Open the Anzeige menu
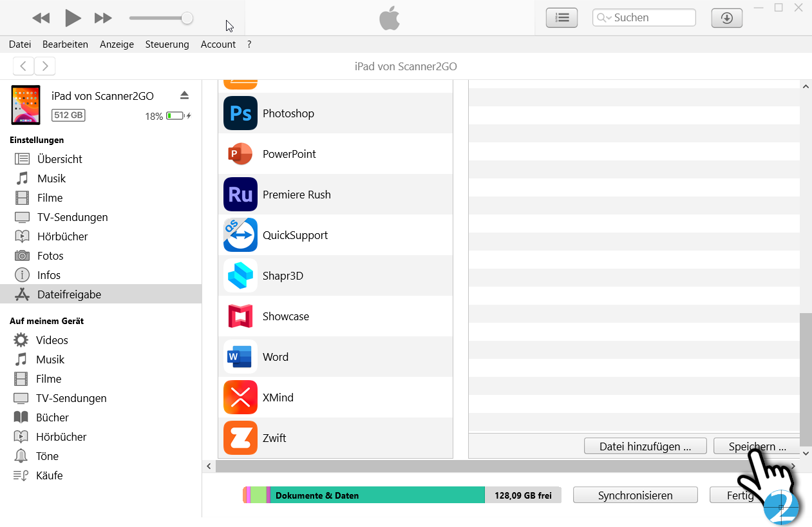The height and width of the screenshot is (527, 812). click(x=117, y=44)
